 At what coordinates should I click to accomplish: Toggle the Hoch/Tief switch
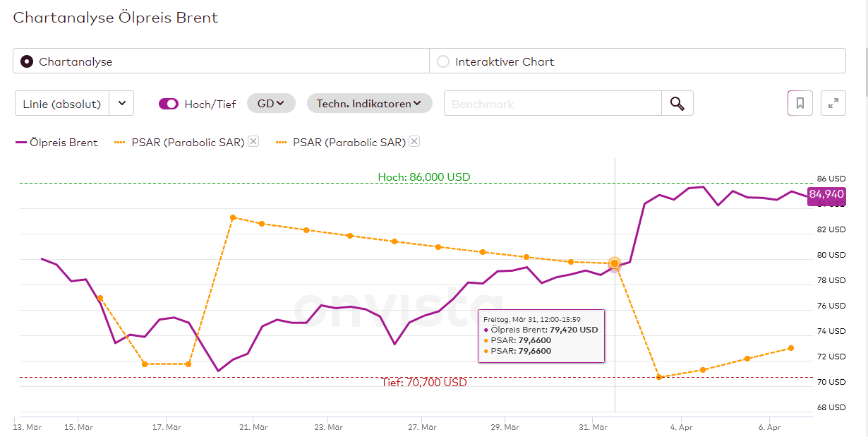tap(169, 104)
